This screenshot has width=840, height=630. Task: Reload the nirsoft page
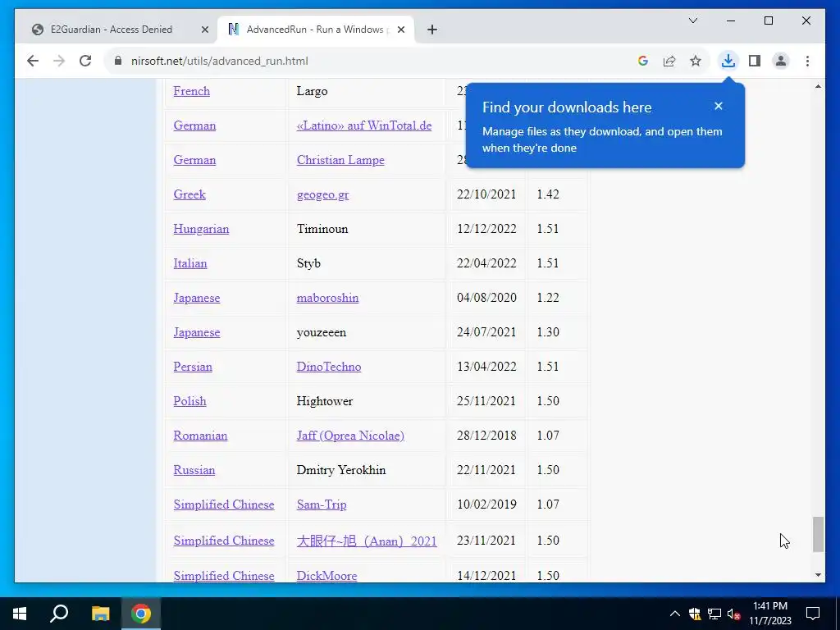(85, 61)
